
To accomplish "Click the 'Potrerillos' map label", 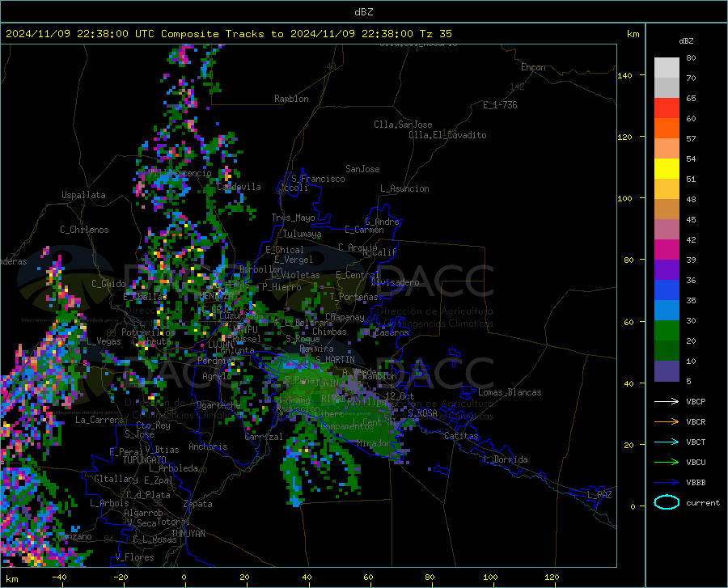I will 148,332.
